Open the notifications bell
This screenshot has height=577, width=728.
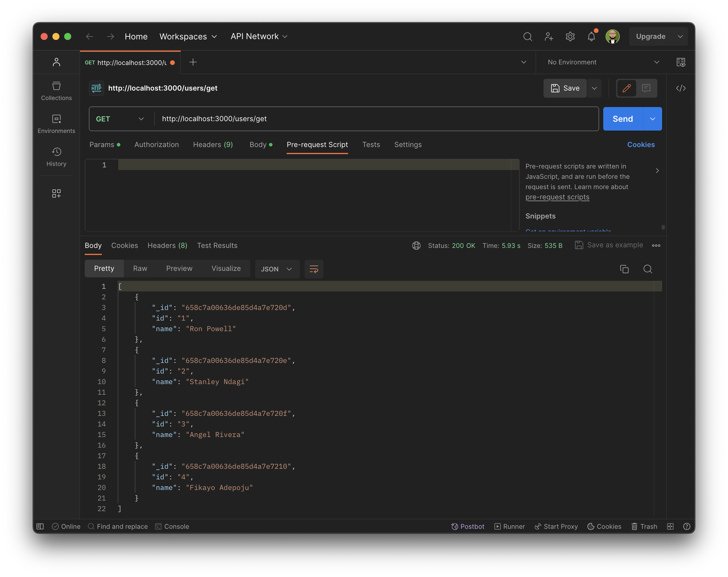[591, 36]
